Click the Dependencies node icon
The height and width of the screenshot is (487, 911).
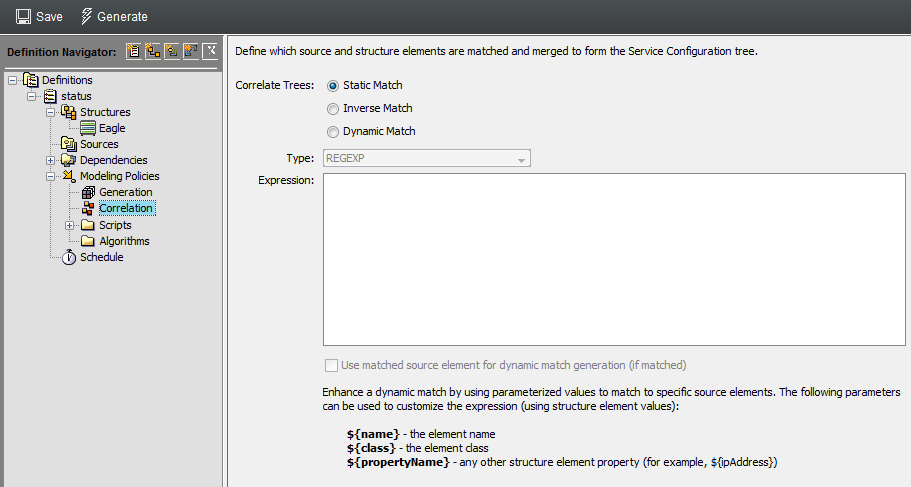[x=69, y=160]
